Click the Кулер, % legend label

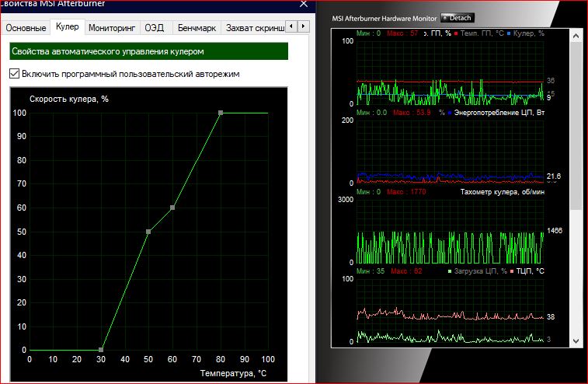pos(528,33)
